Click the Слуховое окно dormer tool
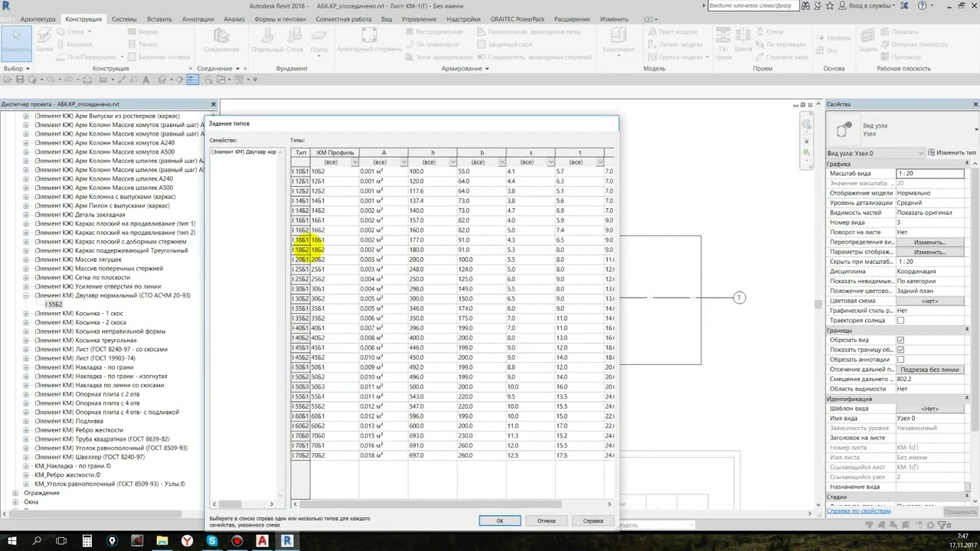Viewport: 980px width, 551px height. pos(781,57)
